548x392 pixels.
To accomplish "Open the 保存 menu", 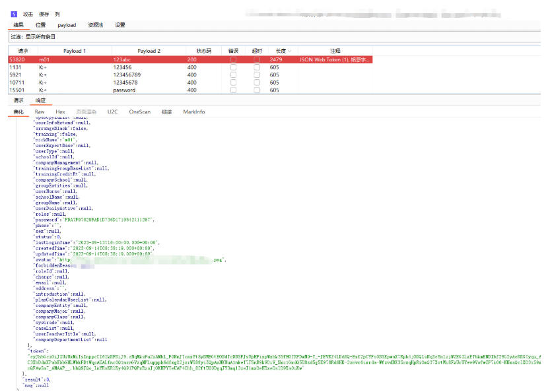I will tap(44, 15).
